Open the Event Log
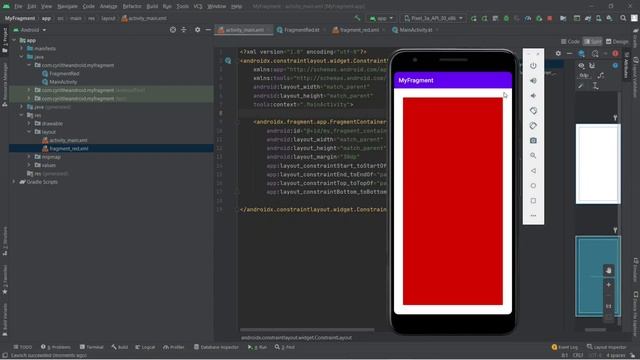Image resolution: width=640 pixels, height=360 pixels. coord(565,347)
